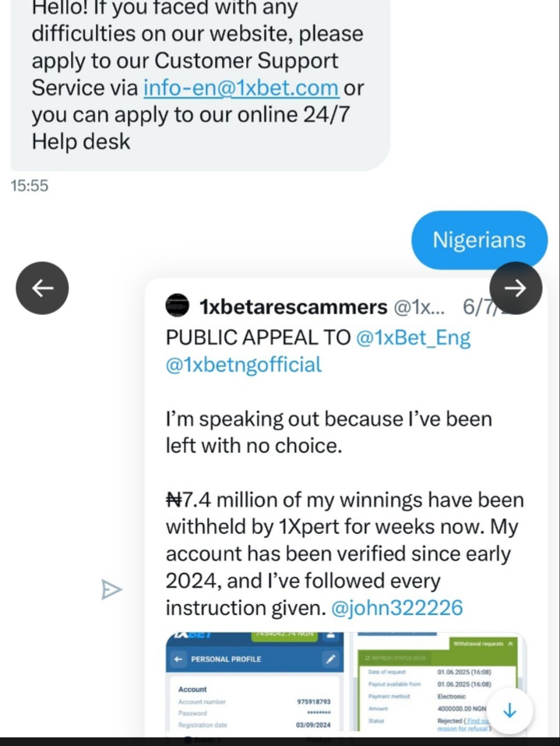Collapse the Withdrawal requests section
This screenshot has height=746, width=560.
pyautogui.click(x=511, y=644)
